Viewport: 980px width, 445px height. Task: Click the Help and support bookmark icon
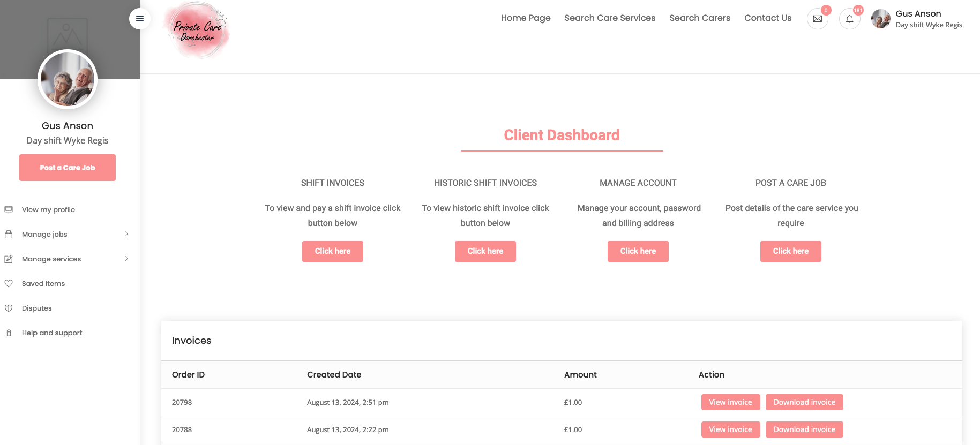[x=9, y=333]
